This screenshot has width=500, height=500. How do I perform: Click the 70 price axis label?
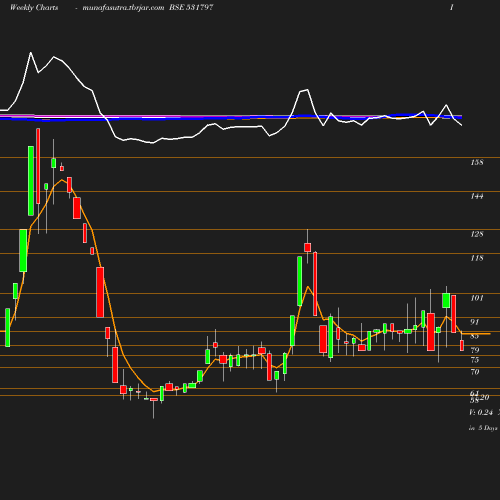[x=475, y=372]
